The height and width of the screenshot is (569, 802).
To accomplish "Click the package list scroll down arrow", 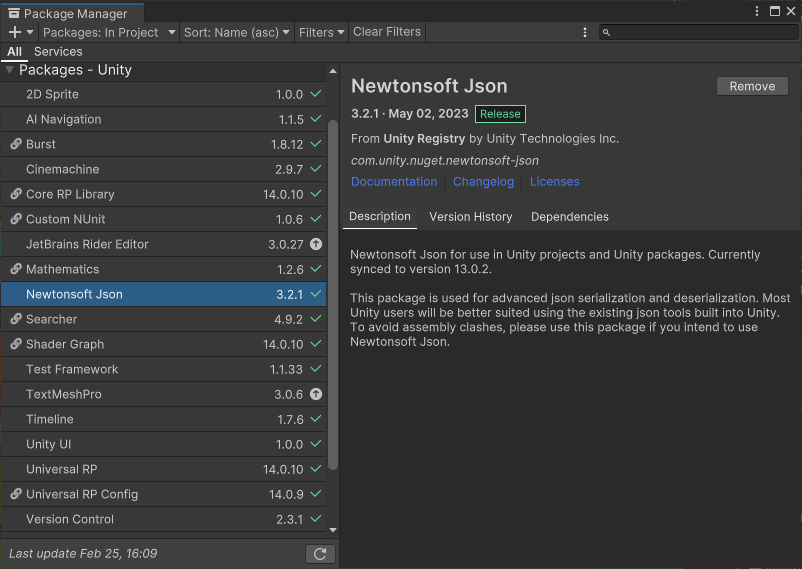I will click(333, 530).
